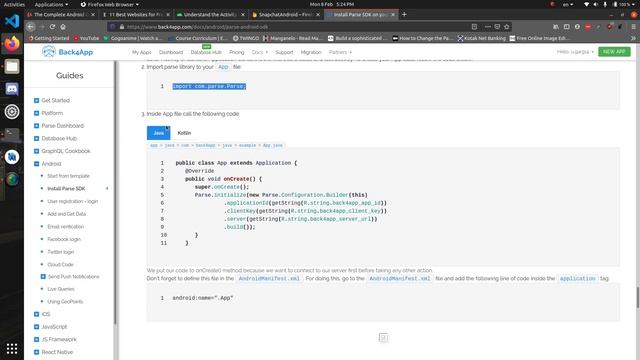Expand the JavaScript guide section
The height and width of the screenshot is (360, 640).
36,327
